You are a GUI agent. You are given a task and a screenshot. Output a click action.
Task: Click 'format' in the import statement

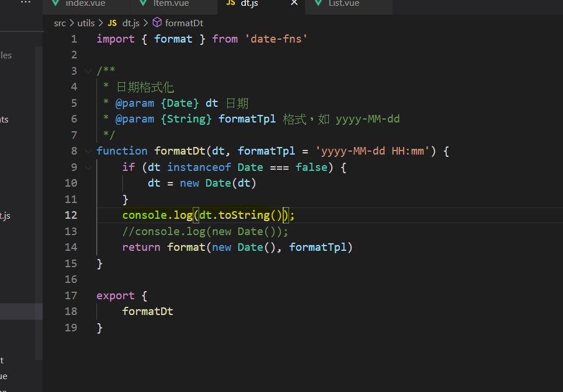tap(173, 39)
